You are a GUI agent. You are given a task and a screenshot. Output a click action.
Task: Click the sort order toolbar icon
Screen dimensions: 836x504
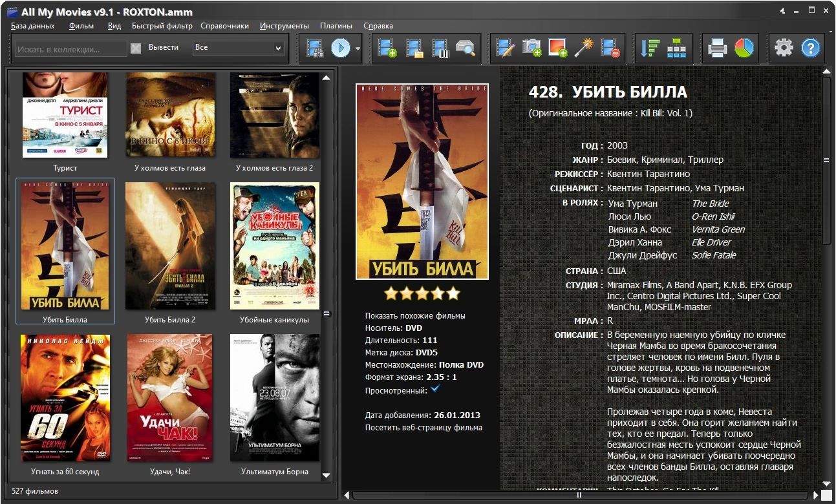(649, 48)
